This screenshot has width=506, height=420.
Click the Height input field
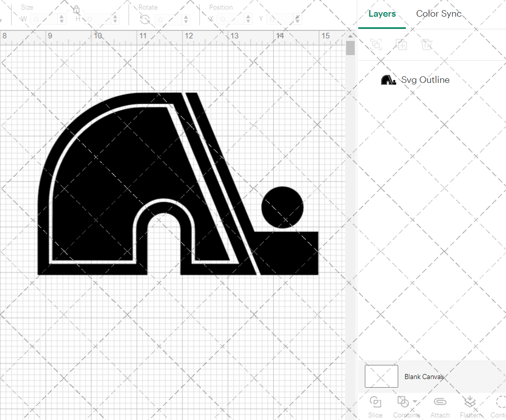tap(98, 19)
